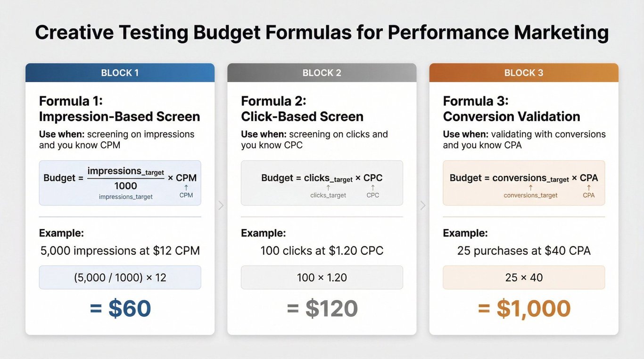Select the BLOCK 2 gray header

(322, 73)
